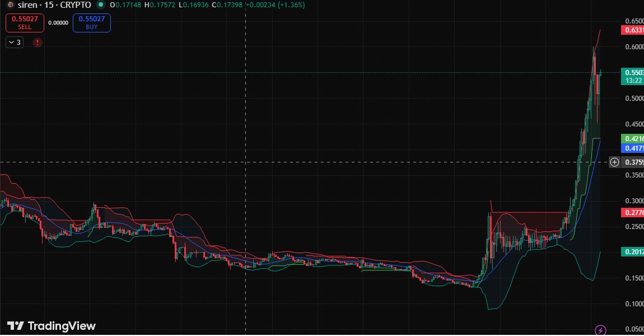This screenshot has width=644, height=336.
Task: Click the 0.6000 price axis tick
Action: (634, 47)
